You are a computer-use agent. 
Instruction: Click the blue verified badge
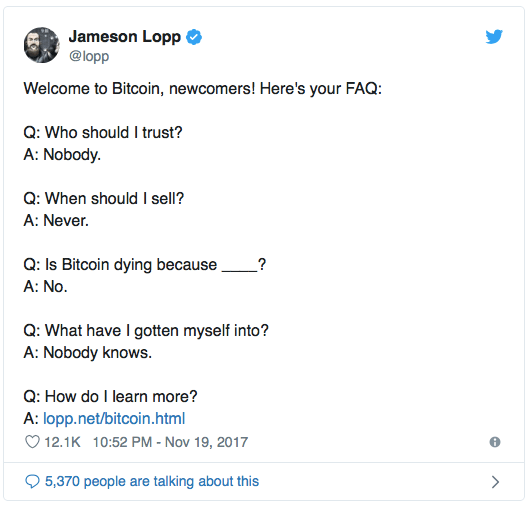[194, 37]
